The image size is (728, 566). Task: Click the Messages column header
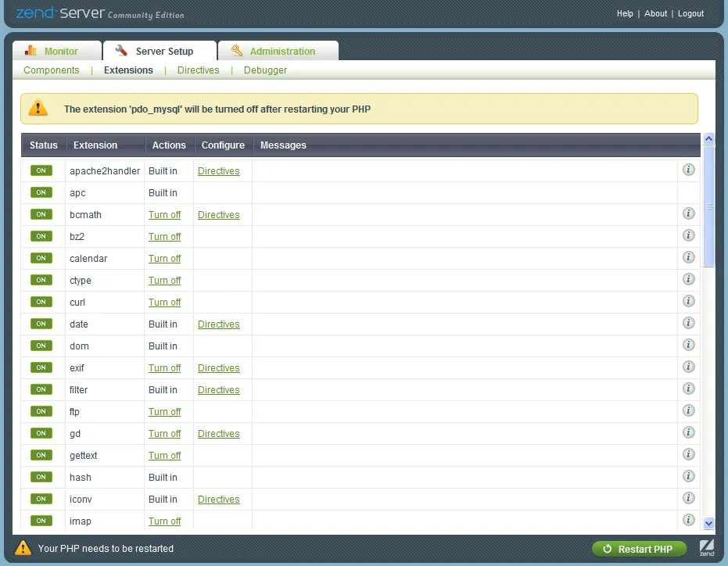point(283,145)
